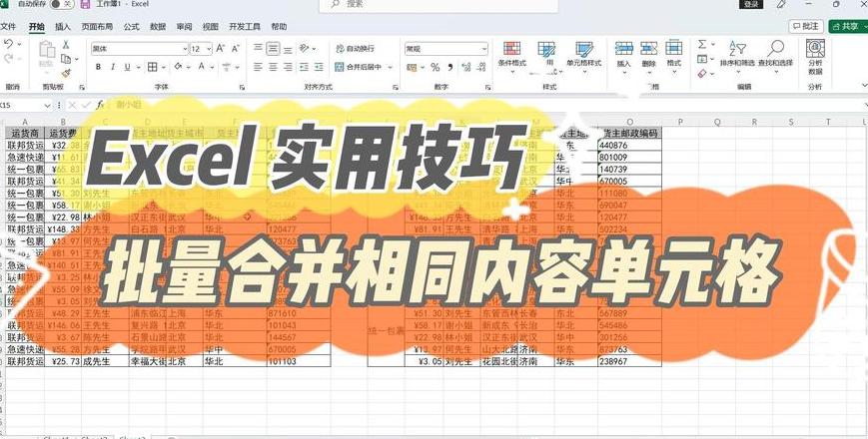The width and height of the screenshot is (868, 439).
Task: Decrease font size with smaller A icon
Action: [236, 49]
